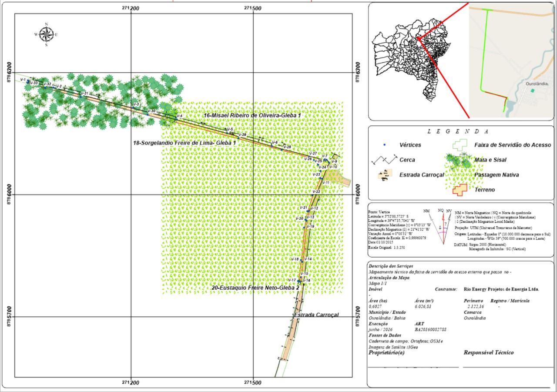557x392 pixels.
Task: Click the top 271500 grid coordinate label
Action: pyautogui.click(x=253, y=8)
